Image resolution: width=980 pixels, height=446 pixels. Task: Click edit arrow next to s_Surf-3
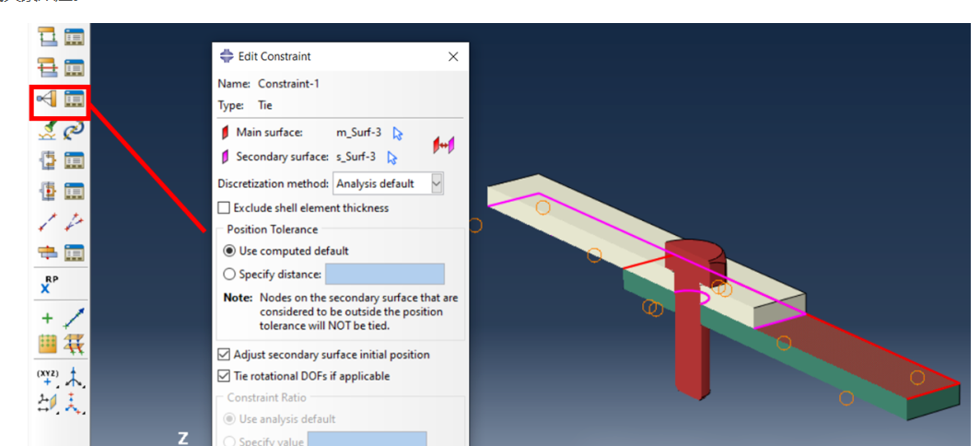[x=392, y=158]
